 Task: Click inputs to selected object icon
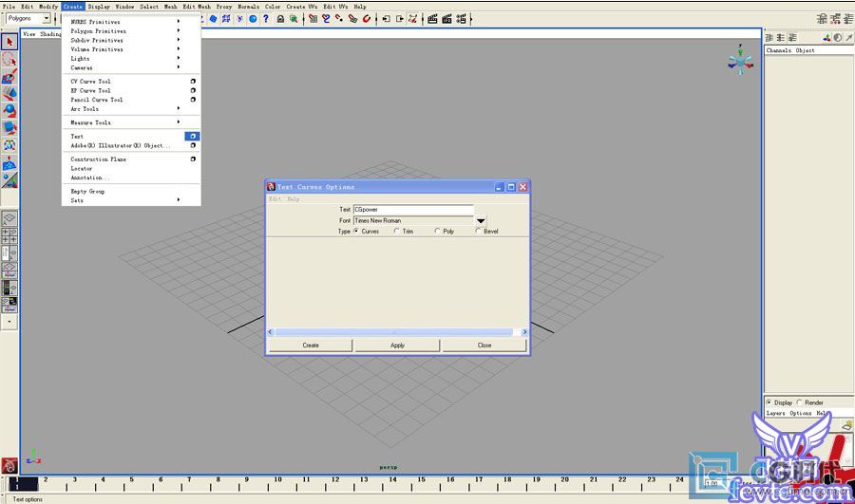pyautogui.click(x=386, y=19)
